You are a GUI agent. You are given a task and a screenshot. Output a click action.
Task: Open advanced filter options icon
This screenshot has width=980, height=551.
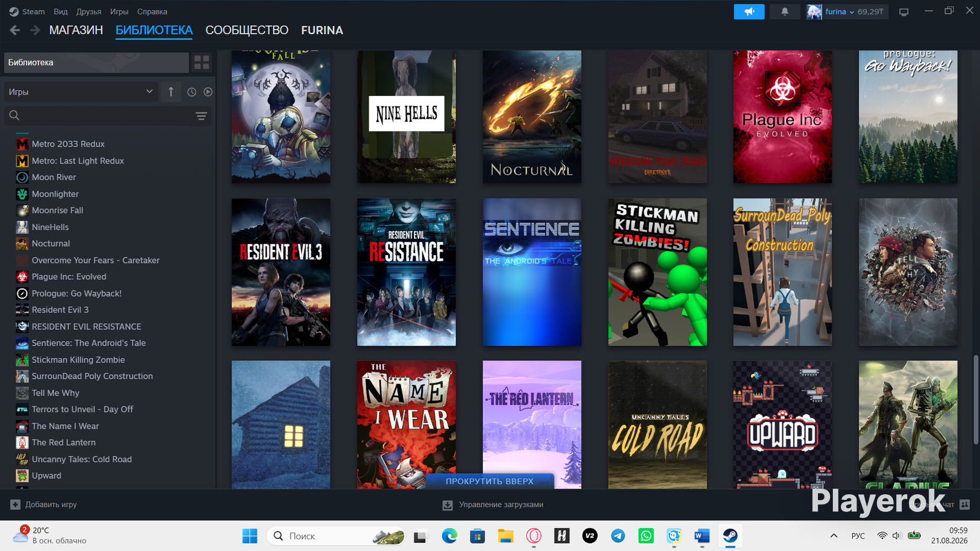pos(201,116)
